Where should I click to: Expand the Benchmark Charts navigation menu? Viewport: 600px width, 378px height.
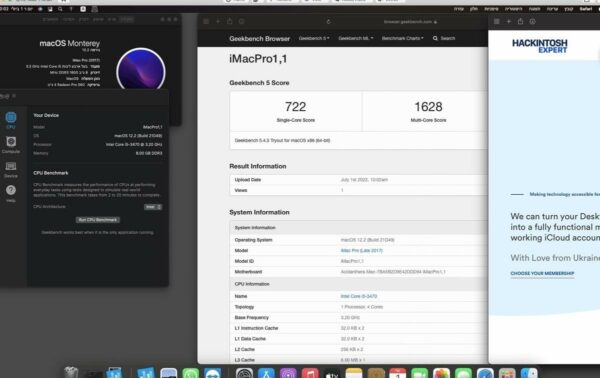pos(403,38)
